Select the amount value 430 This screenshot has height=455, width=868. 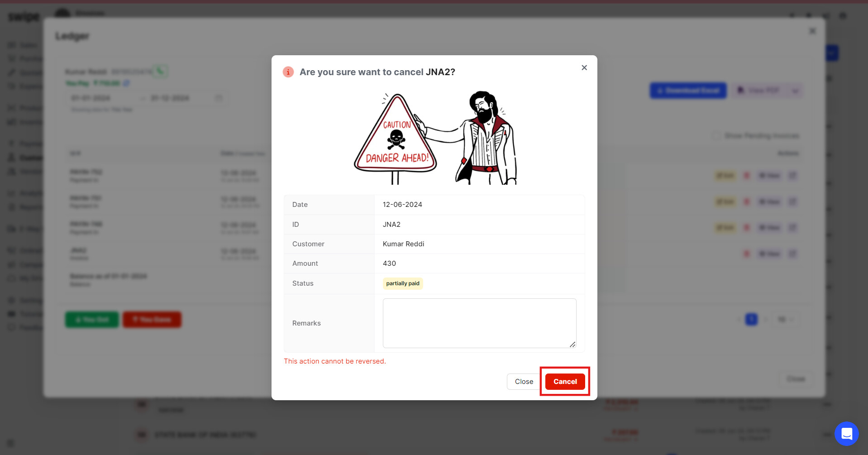pyautogui.click(x=389, y=263)
